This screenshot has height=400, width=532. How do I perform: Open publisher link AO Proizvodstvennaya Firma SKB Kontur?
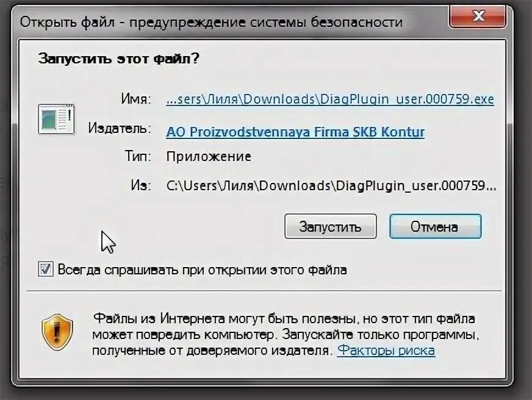(x=295, y=132)
